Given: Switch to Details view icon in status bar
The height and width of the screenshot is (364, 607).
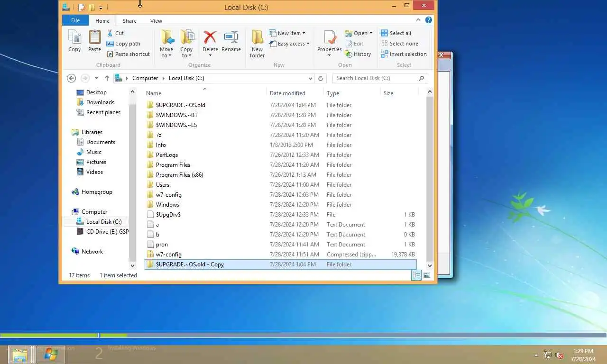Looking at the screenshot, I should (416, 275).
